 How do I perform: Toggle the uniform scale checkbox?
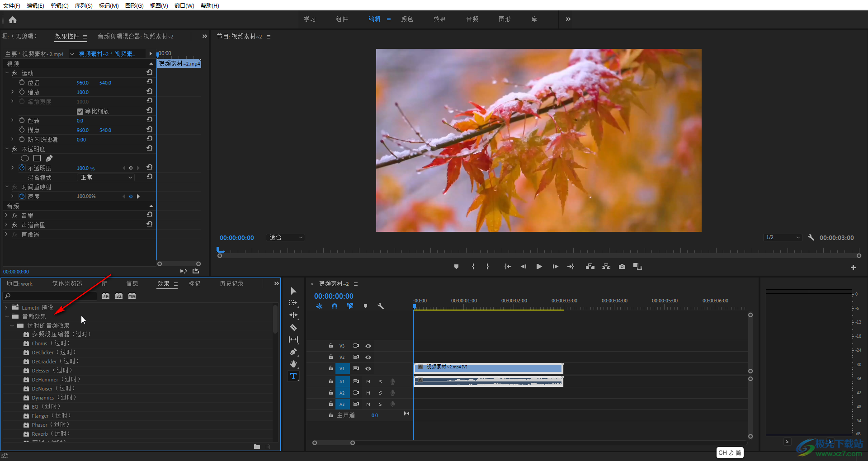(x=80, y=111)
